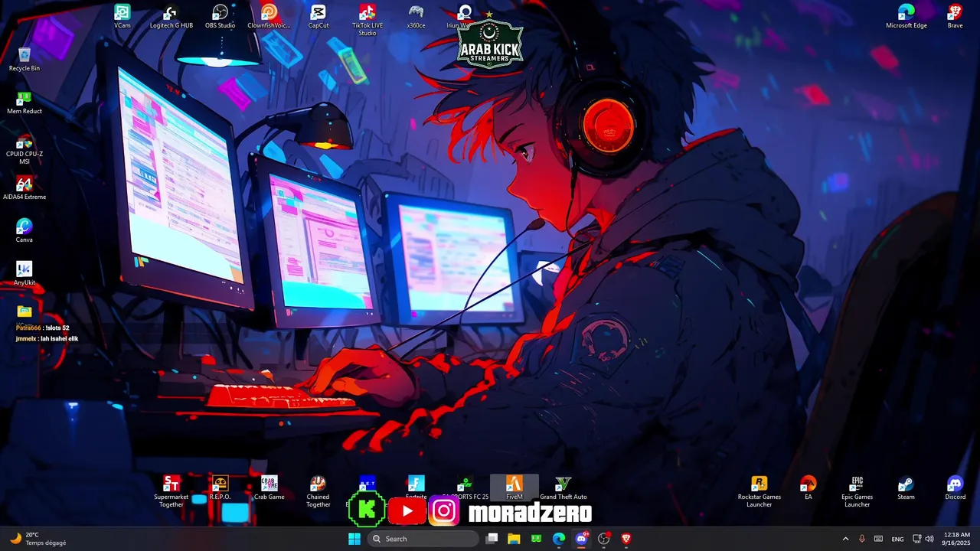Select the AnyUkit desktop icon

click(24, 273)
